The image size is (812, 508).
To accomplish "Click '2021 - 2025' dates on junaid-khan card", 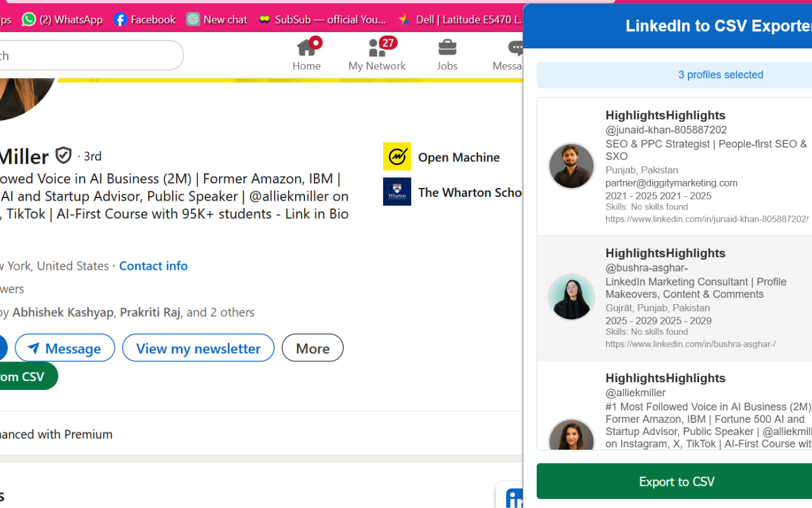I will [658, 196].
